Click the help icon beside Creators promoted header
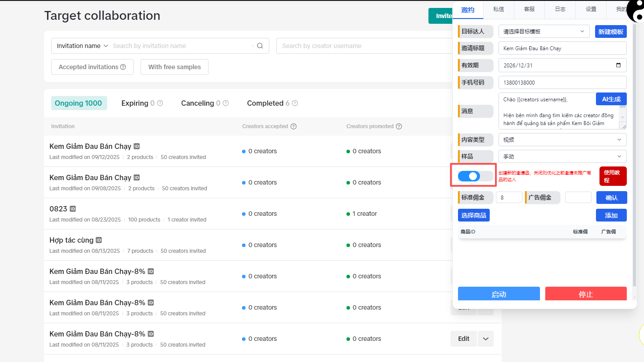Screen dimensions: 644x362 (x=399, y=126)
